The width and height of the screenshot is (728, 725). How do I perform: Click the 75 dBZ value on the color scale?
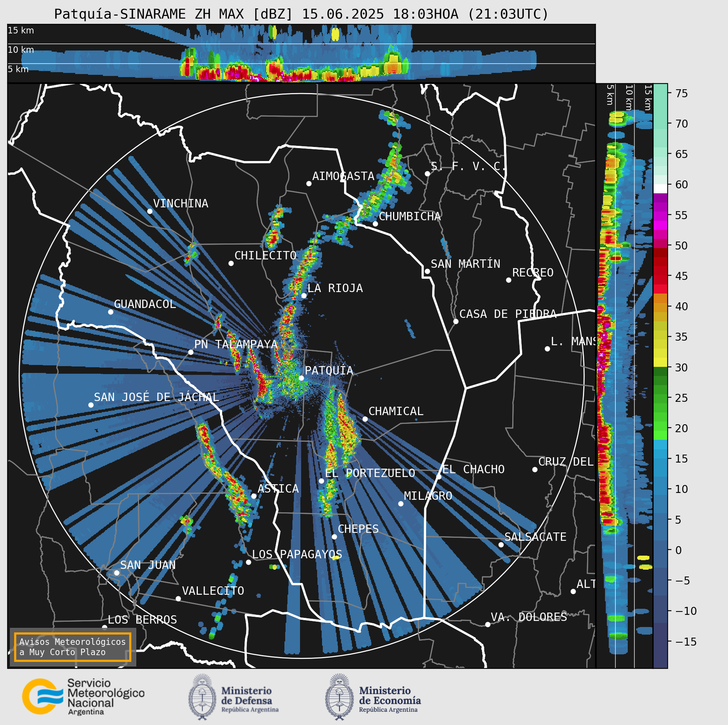tap(682, 93)
